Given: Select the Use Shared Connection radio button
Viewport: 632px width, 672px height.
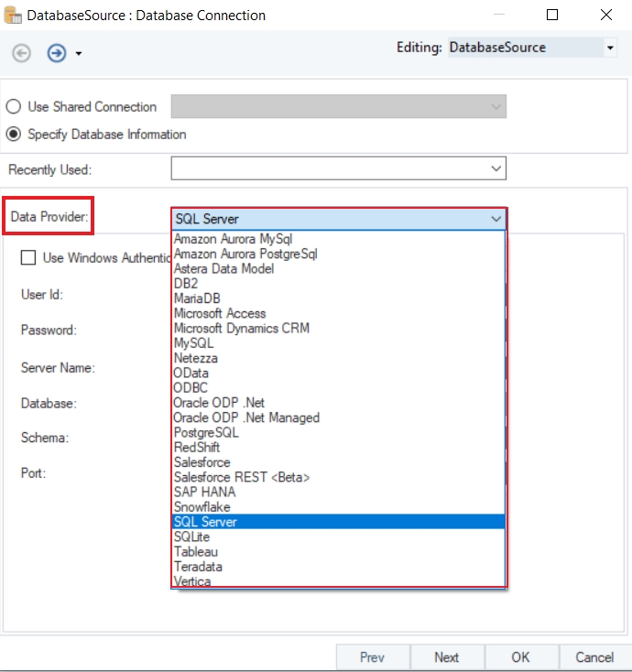Looking at the screenshot, I should pos(14,107).
